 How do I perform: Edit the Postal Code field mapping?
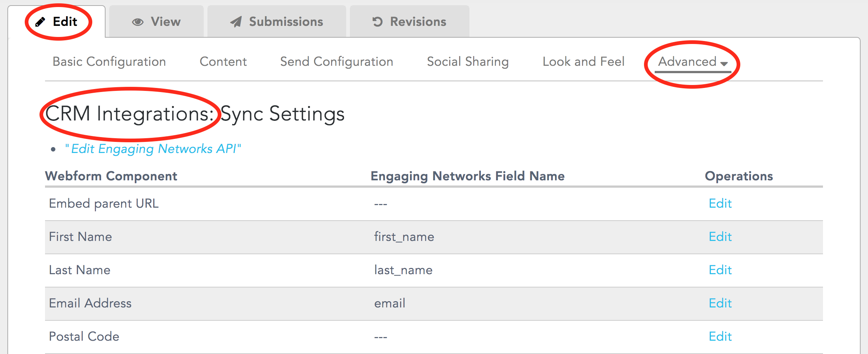[720, 336]
